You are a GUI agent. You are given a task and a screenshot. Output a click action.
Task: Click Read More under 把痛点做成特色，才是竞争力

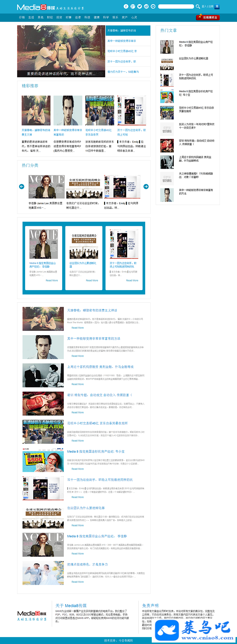(x=77, y=582)
